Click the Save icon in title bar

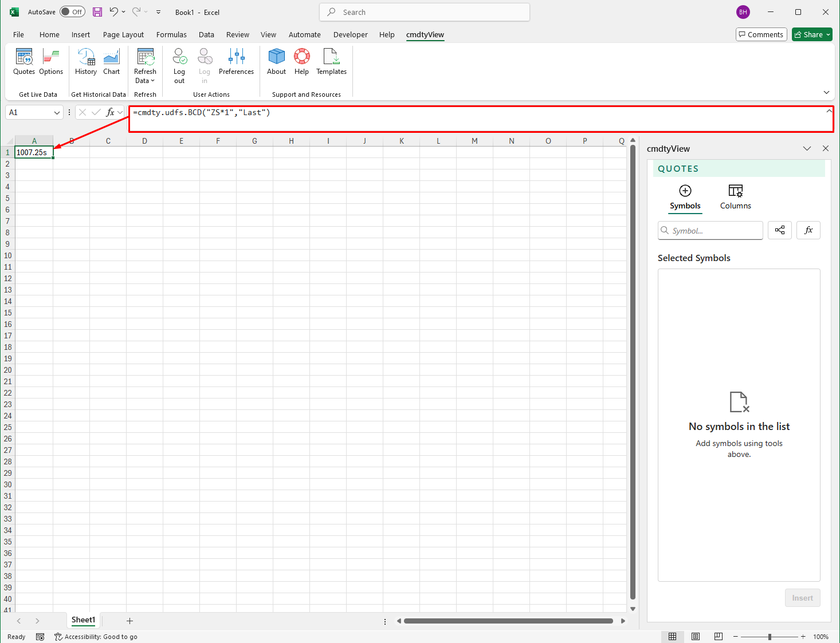(97, 12)
